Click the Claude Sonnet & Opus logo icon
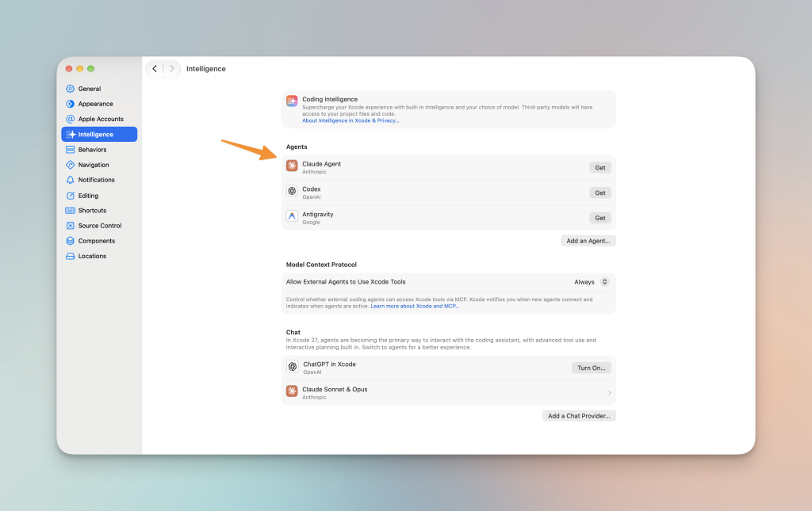The image size is (812, 511). tap(292, 391)
